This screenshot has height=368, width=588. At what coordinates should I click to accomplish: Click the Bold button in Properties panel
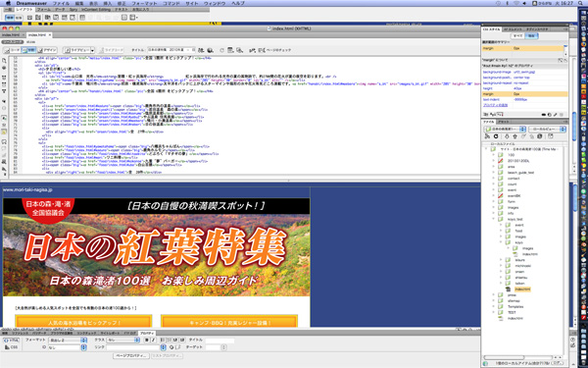click(147, 340)
